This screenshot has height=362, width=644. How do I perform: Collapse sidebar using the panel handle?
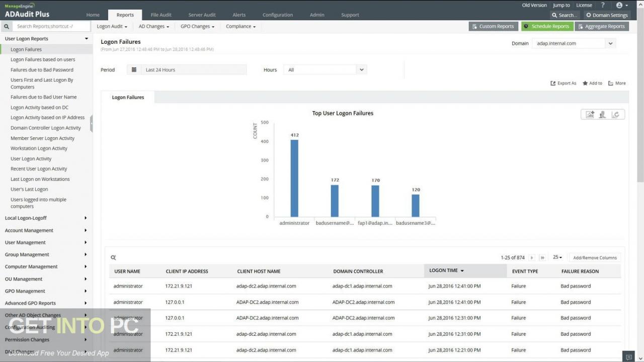[x=91, y=123]
